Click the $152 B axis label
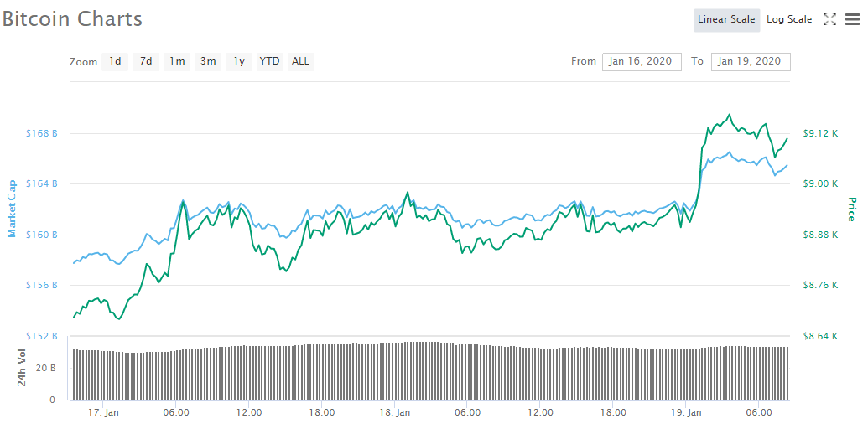Screen dimensions: 868x429 click(x=42, y=336)
